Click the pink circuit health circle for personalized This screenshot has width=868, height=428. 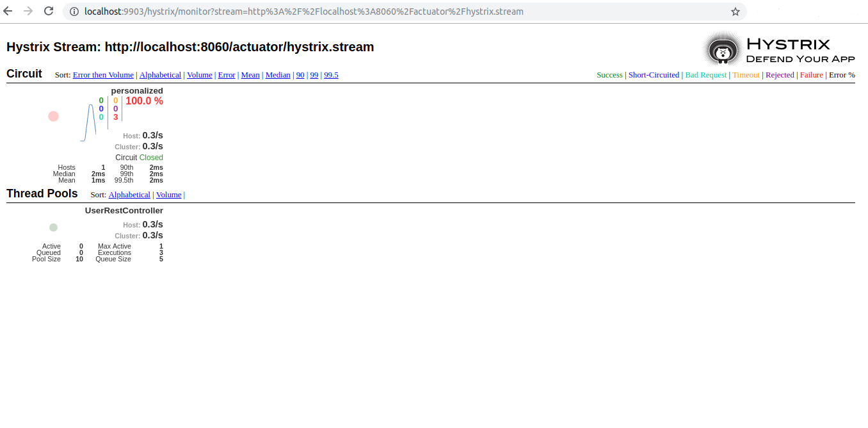53,116
